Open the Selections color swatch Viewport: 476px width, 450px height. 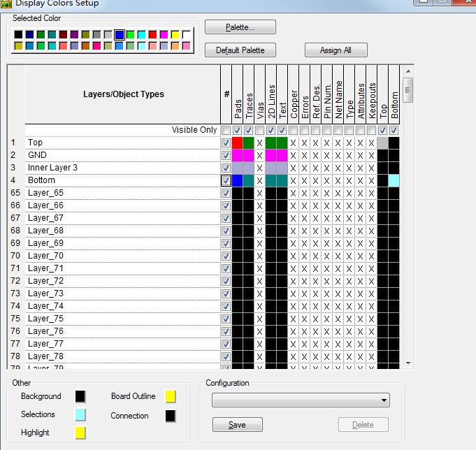[x=80, y=414]
